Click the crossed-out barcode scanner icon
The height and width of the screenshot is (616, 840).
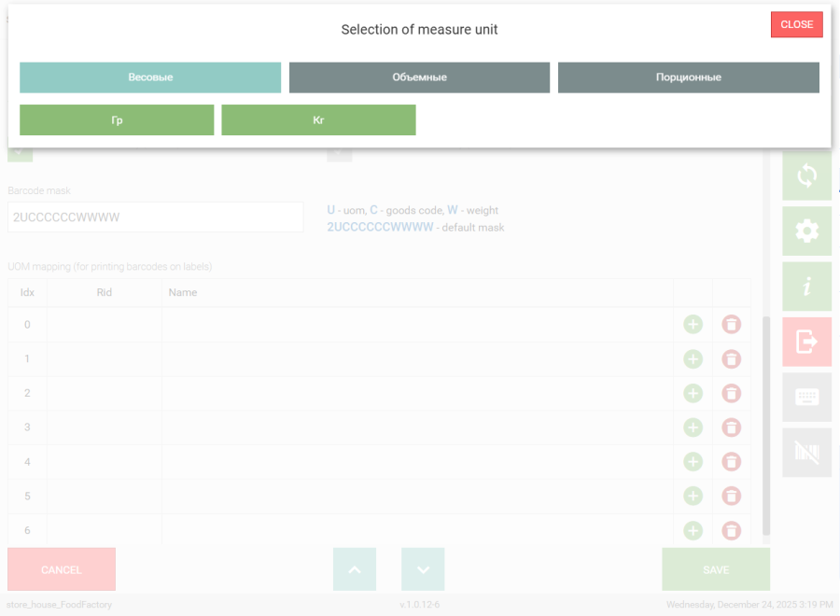806,453
